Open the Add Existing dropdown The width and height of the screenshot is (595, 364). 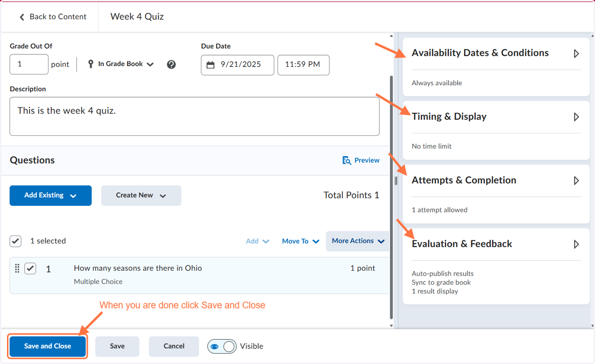51,195
